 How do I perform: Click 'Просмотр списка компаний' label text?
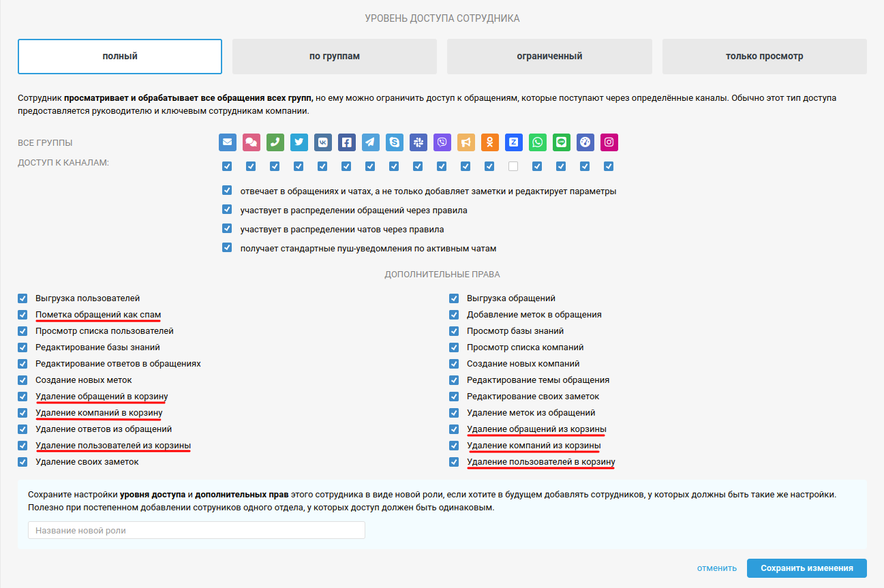coord(525,347)
